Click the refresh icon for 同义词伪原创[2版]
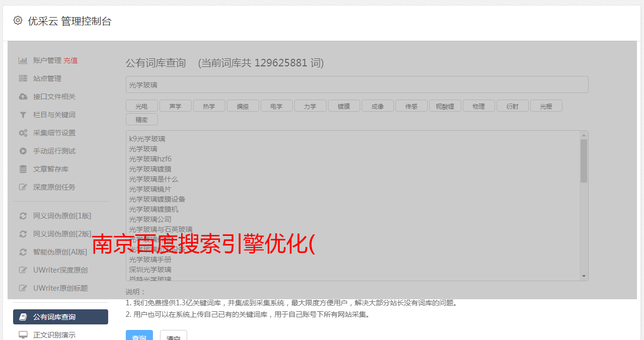644x340 pixels. [x=23, y=234]
